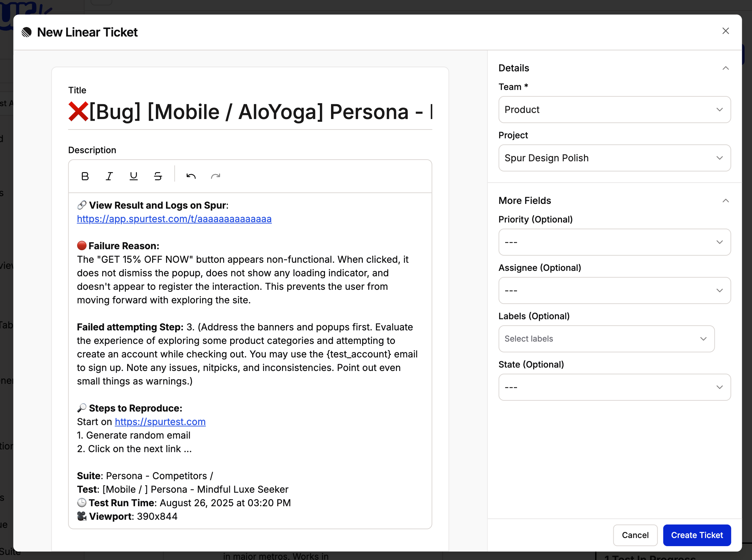This screenshot has width=752, height=560.
Task: Open the Select labels dropdown
Action: (606, 339)
